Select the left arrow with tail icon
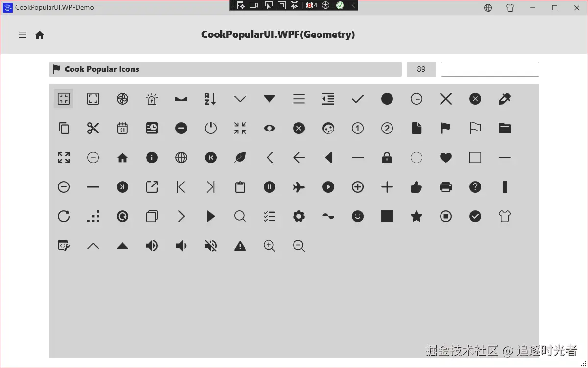 [x=299, y=158]
